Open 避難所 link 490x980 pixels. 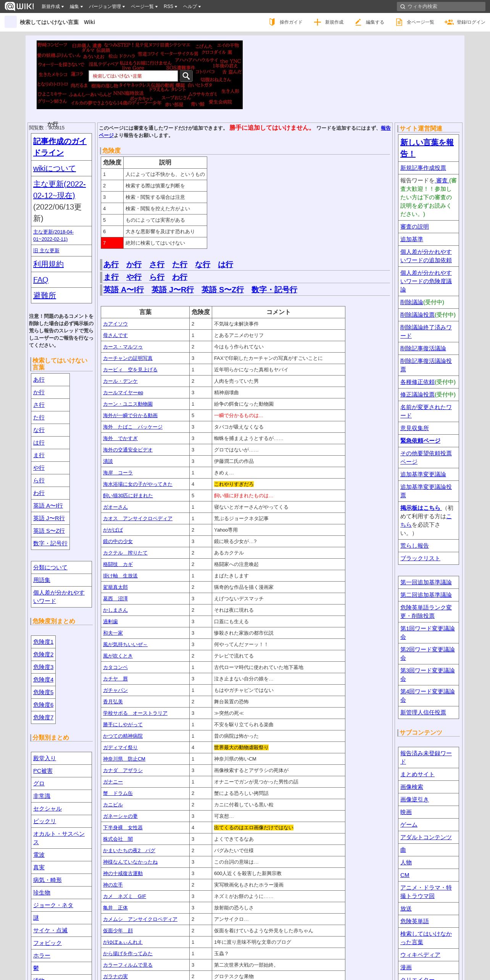45,295
